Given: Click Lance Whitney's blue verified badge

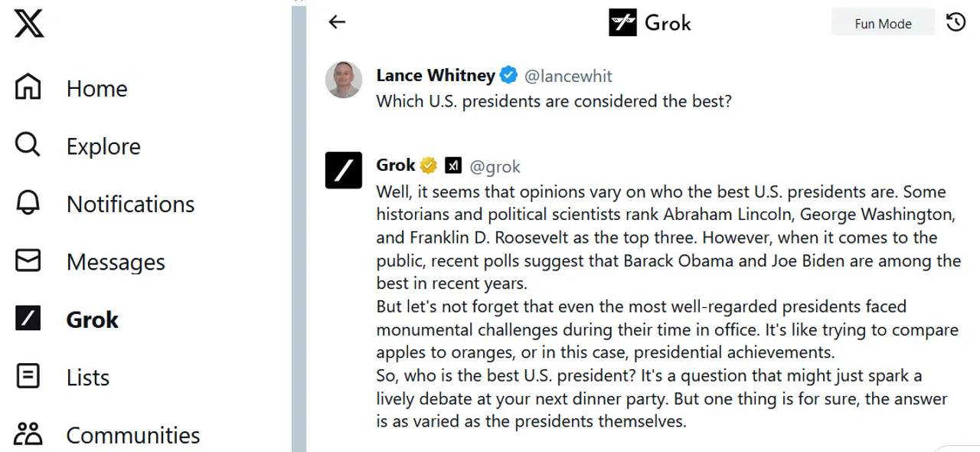Looking at the screenshot, I should tap(508, 74).
